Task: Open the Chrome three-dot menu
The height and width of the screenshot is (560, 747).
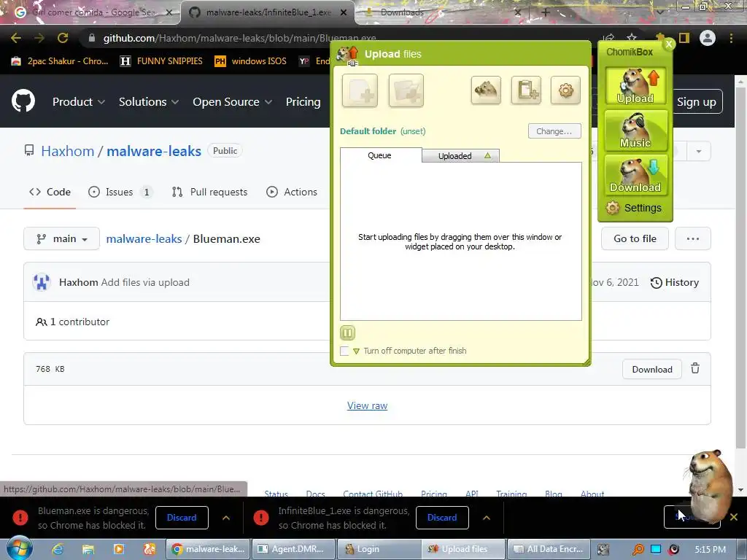Action: (x=731, y=38)
